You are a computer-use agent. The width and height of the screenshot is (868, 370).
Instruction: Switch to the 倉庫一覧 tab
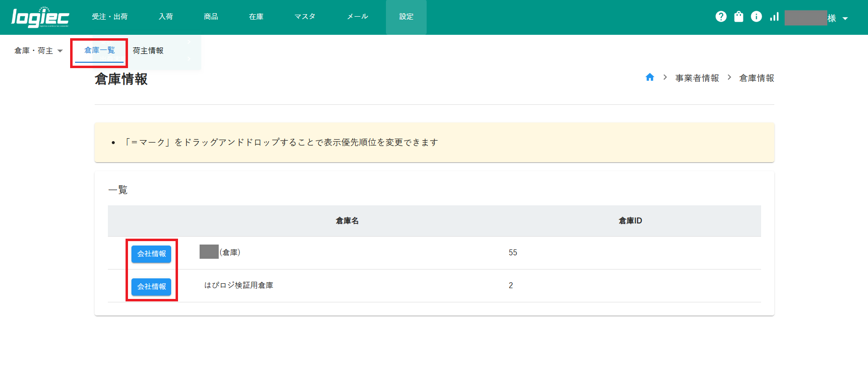point(100,50)
